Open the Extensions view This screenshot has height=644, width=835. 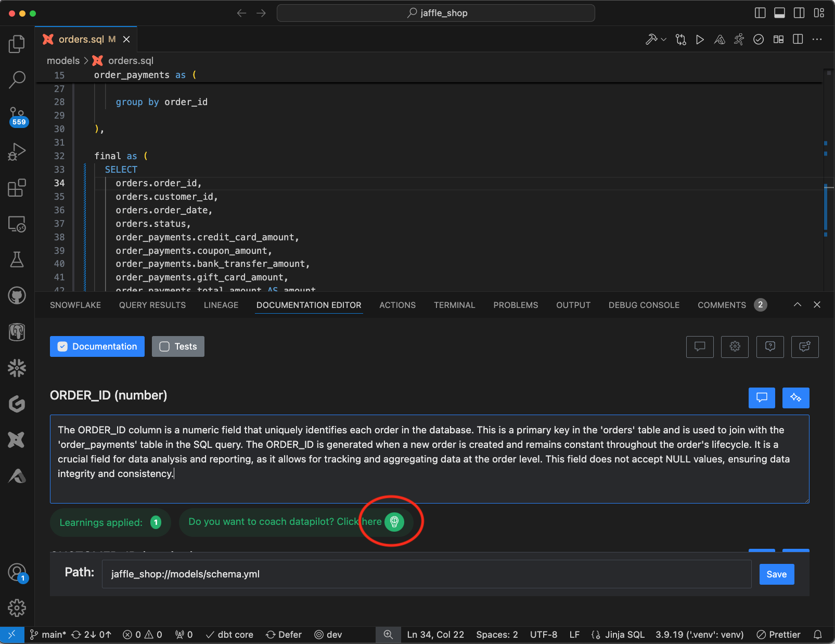pos(17,188)
